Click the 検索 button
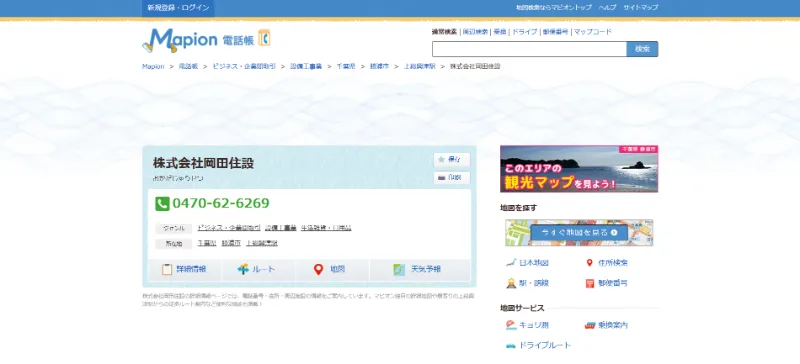Viewport: 800px width, 364px height. (642, 49)
